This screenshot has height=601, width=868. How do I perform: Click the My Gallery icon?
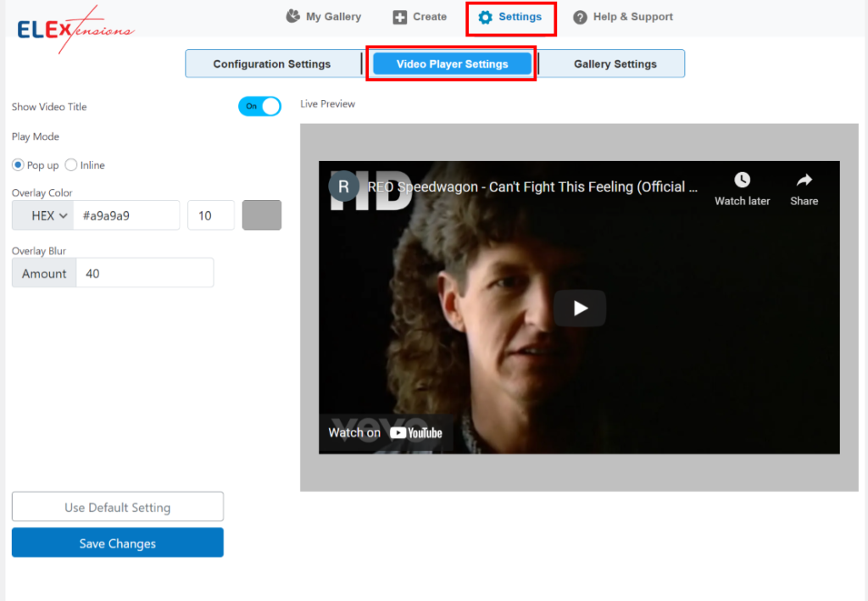click(x=292, y=16)
